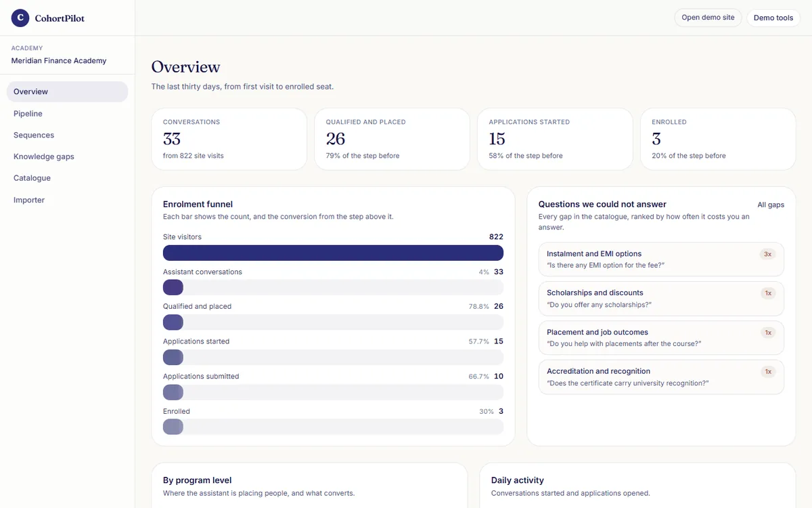Open the Catalogue section
The width and height of the screenshot is (812, 508).
[67, 178]
